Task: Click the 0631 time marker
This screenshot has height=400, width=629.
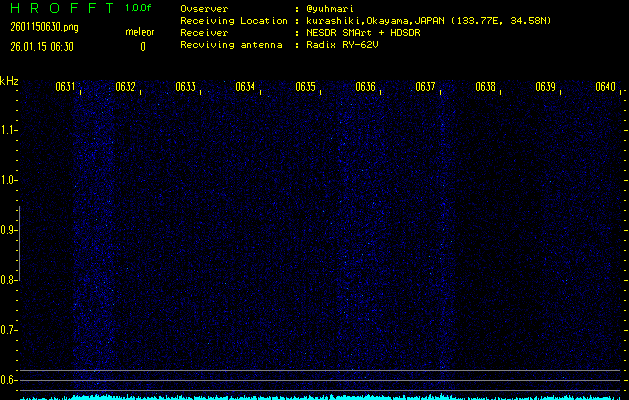Action: click(65, 87)
